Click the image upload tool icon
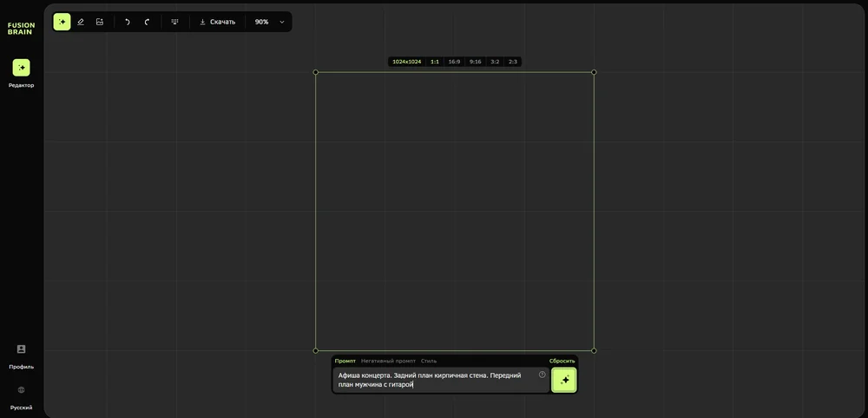 [x=100, y=22]
